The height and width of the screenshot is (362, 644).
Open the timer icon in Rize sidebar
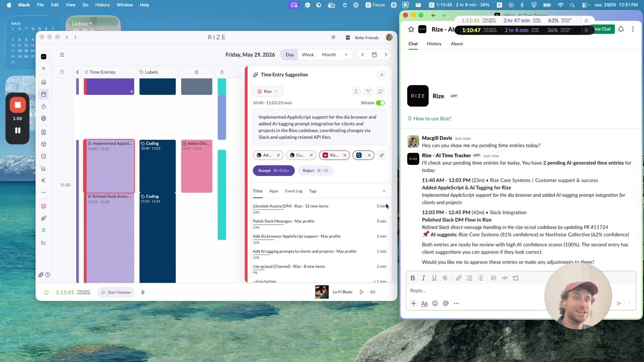coord(44,106)
